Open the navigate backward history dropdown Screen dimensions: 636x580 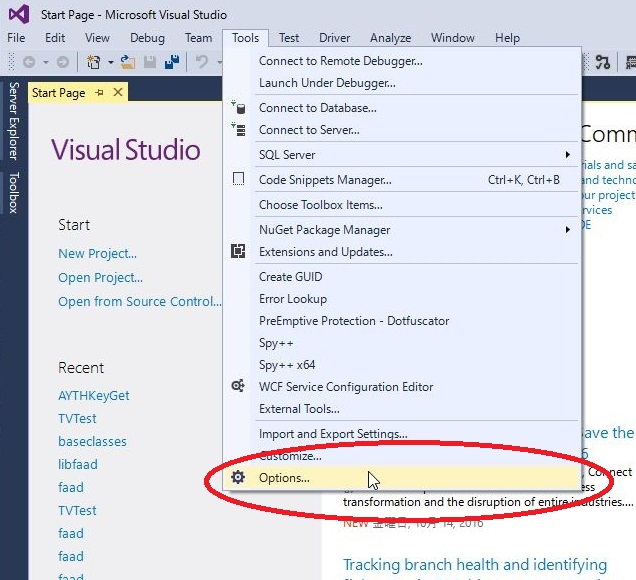(46, 62)
